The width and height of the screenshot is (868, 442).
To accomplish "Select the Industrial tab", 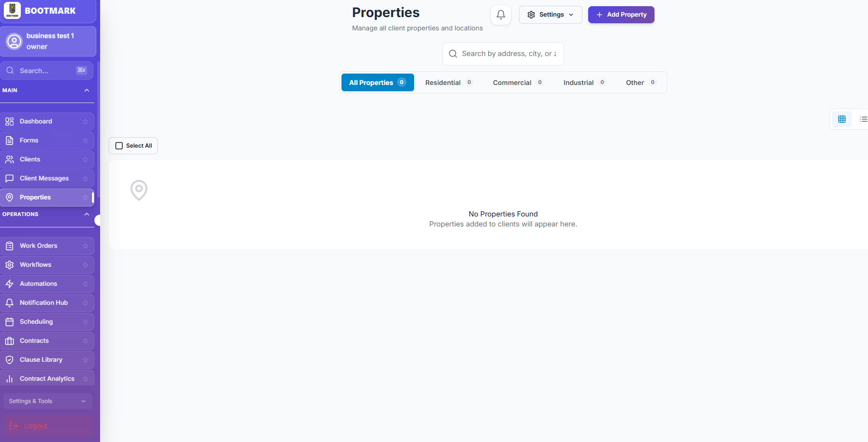I will click(x=584, y=83).
